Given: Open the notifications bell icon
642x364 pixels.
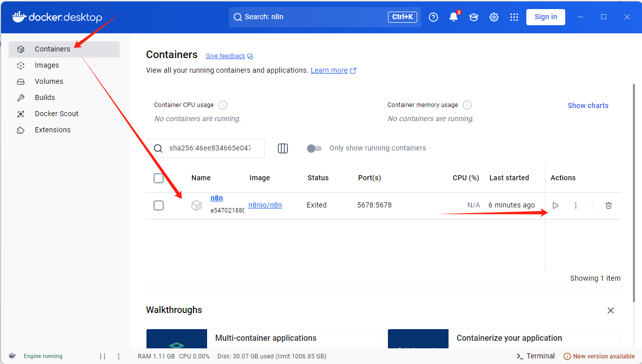Looking at the screenshot, I should coord(454,17).
